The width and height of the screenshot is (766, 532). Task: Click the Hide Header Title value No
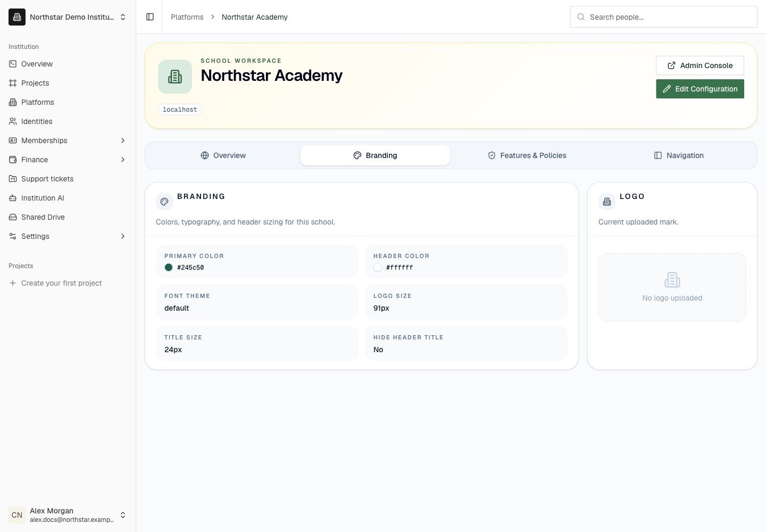coord(378,350)
